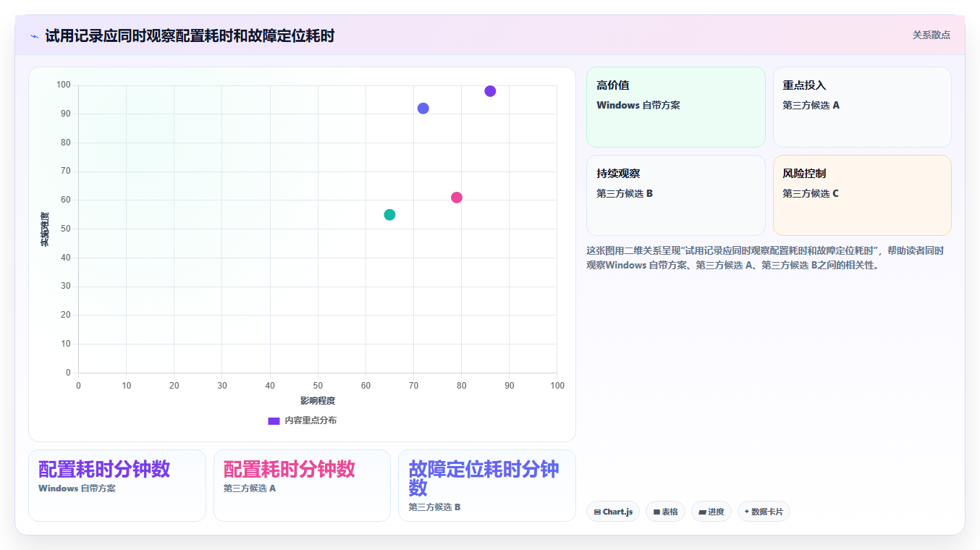
Task: Click the Chart.js tag
Action: [x=613, y=512]
